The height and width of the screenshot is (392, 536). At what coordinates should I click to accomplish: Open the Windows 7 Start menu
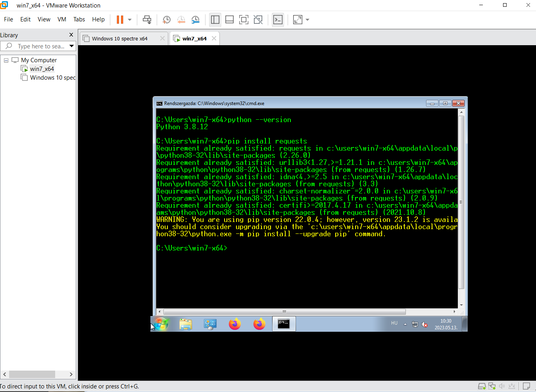click(x=161, y=324)
